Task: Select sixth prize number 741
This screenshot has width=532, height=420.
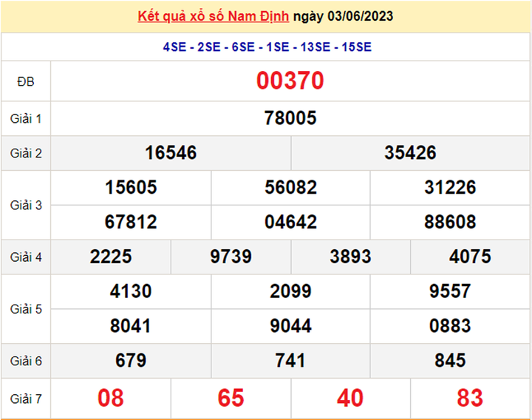Action: [x=290, y=361]
